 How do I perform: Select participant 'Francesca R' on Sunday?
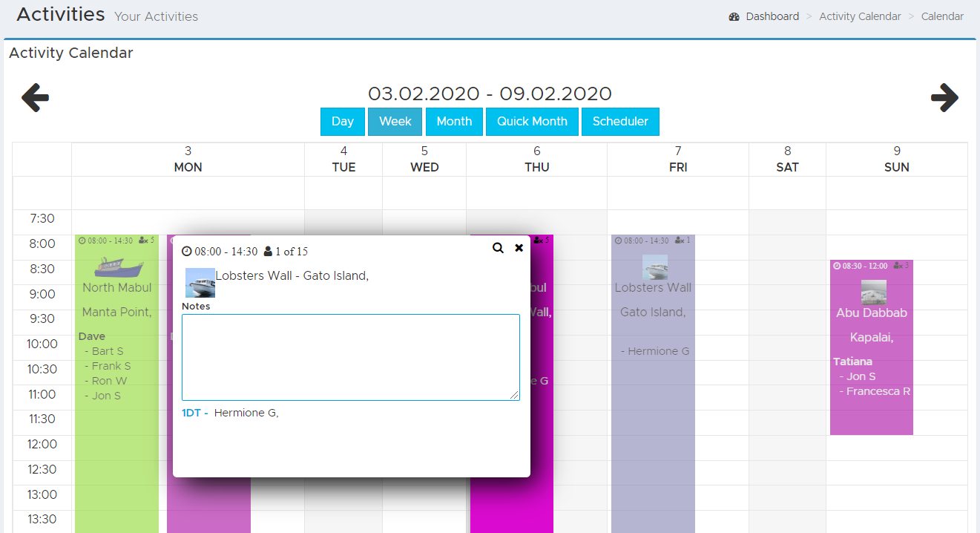point(879,391)
